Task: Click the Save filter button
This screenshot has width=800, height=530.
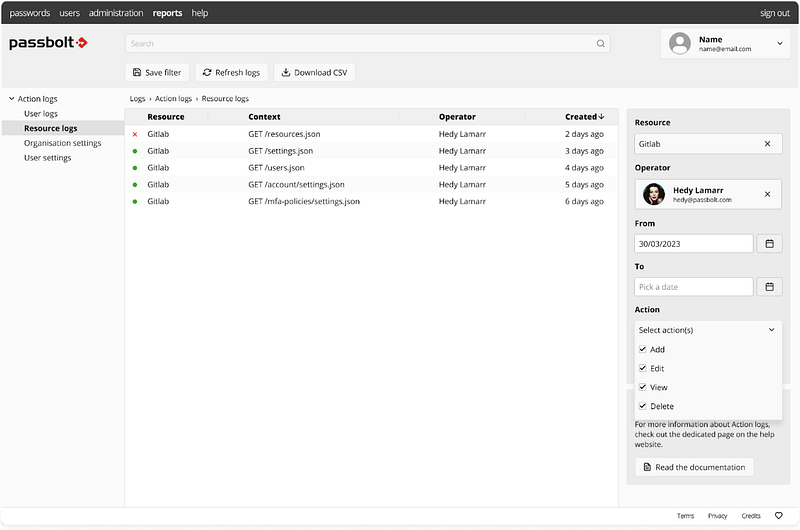Action: 157,72
